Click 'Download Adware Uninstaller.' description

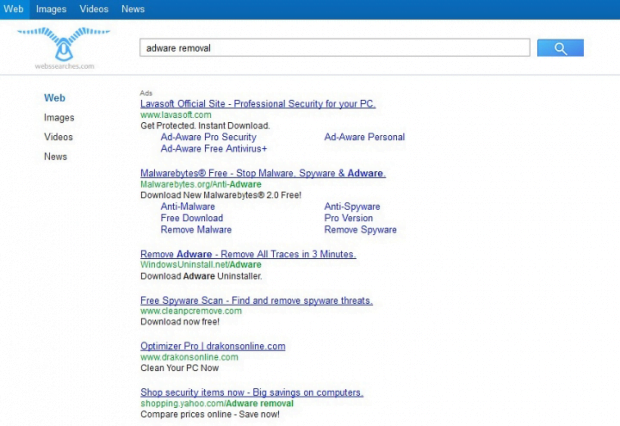[x=201, y=276]
